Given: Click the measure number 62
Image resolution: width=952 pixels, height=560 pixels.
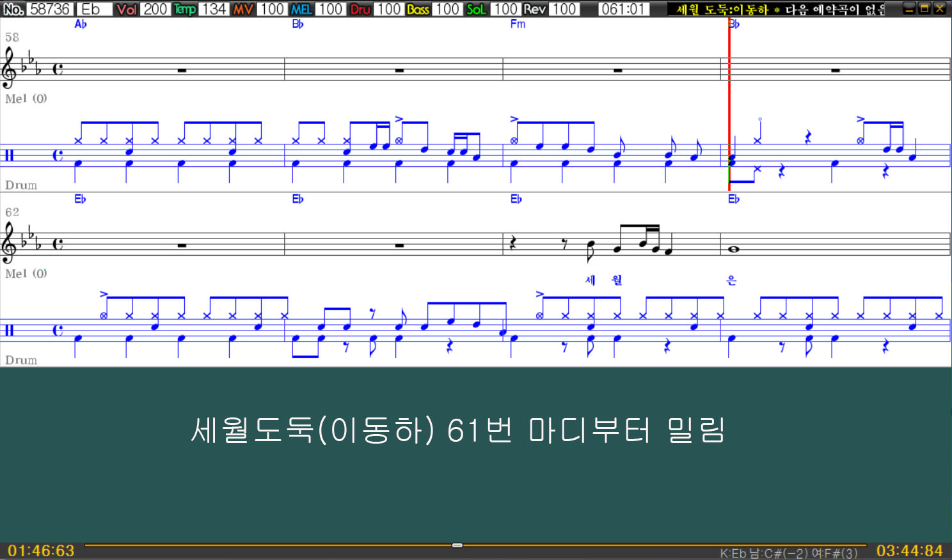Looking at the screenshot, I should point(12,212).
